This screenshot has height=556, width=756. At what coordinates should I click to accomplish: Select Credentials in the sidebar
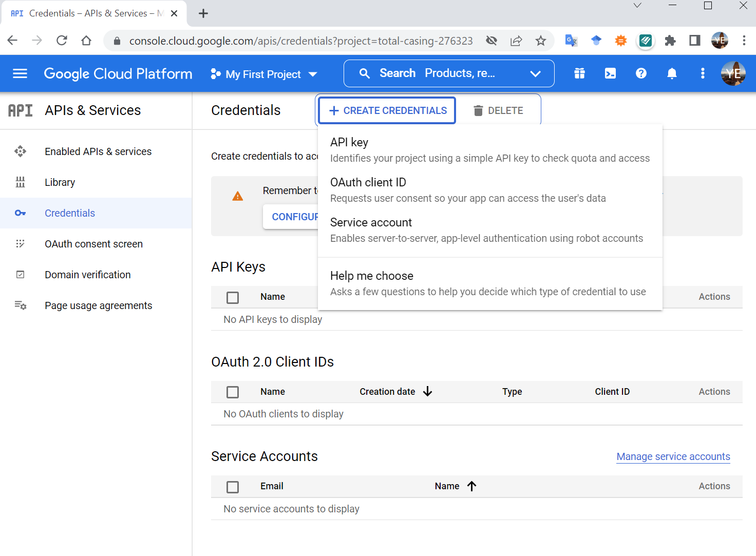96,213
